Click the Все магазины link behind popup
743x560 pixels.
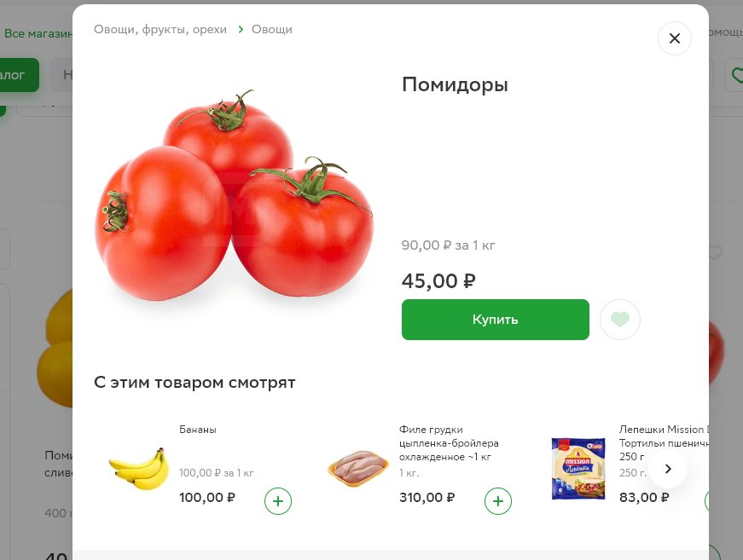(x=38, y=33)
